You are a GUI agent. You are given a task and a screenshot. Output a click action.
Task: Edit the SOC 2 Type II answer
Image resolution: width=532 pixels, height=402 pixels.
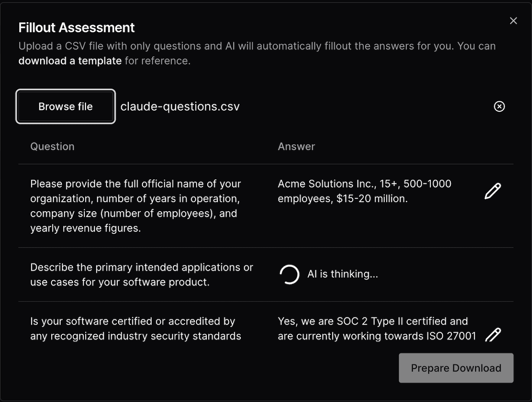click(x=493, y=335)
